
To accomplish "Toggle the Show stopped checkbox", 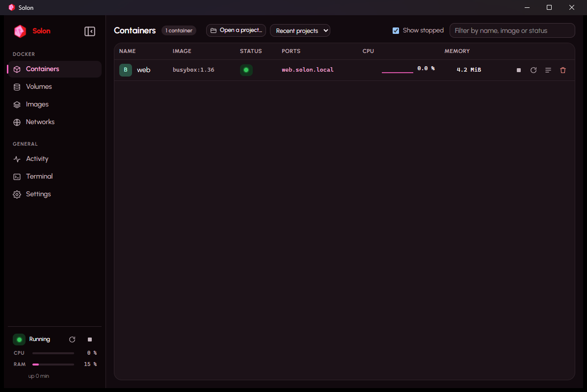I will 396,31.
